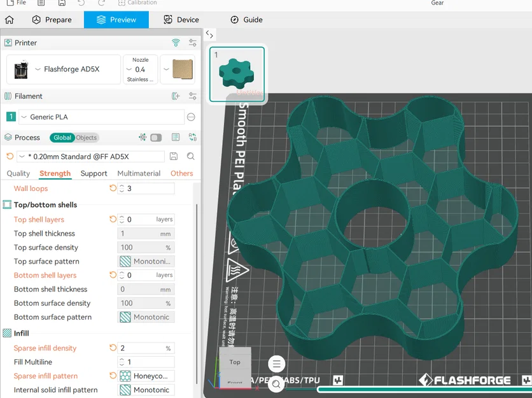532x398 pixels.
Task: Open printer Wi-Fi connection icon
Action: pyautogui.click(x=176, y=43)
